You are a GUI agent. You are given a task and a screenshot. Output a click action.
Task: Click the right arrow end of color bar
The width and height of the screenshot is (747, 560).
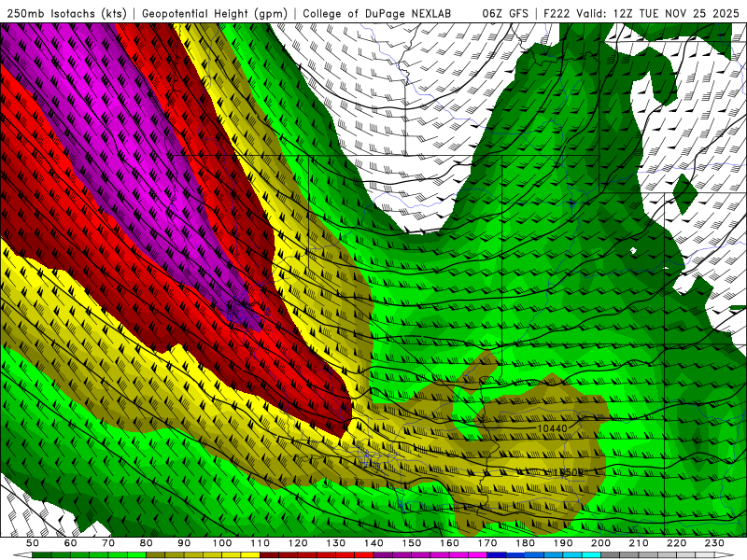(725, 555)
